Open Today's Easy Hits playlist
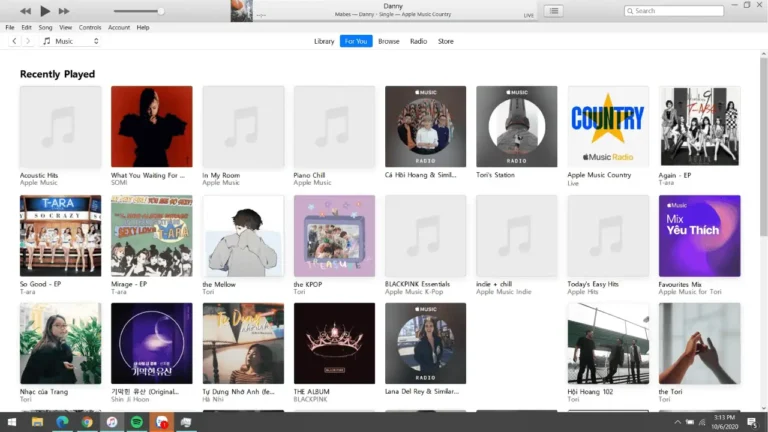768x432 pixels. [608, 236]
